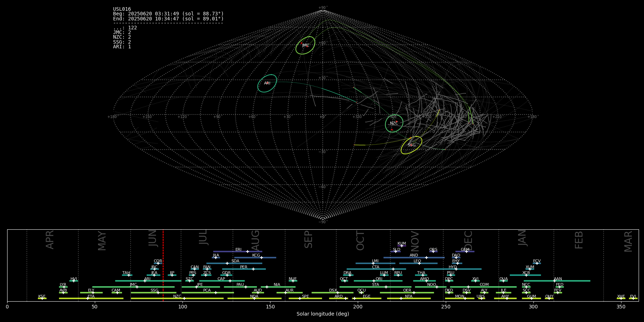644x322 pixels.
Task: Click the ETA shower label in timeline
Action: [x=91, y=297]
